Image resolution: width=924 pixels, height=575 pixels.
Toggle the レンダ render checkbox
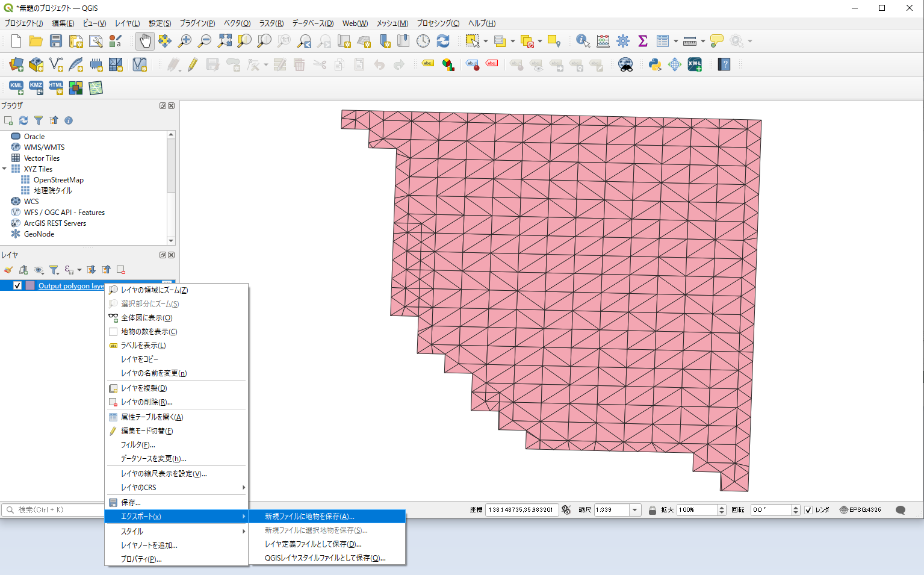pyautogui.click(x=808, y=510)
